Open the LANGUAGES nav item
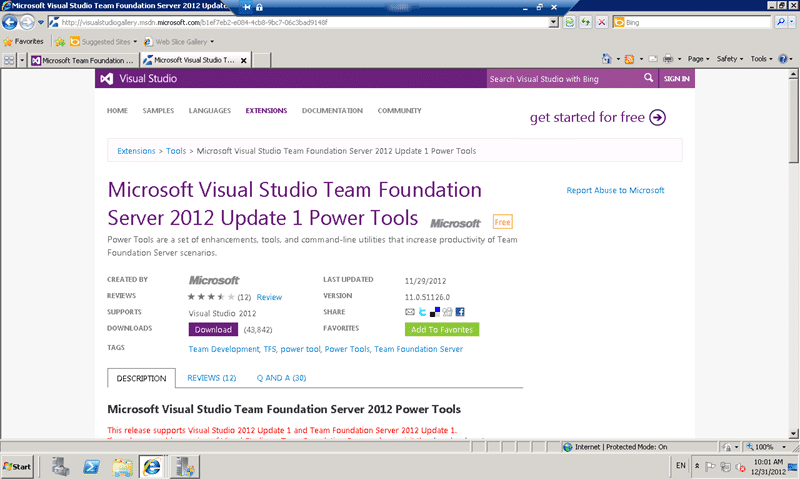This screenshot has width=800, height=480. (210, 111)
